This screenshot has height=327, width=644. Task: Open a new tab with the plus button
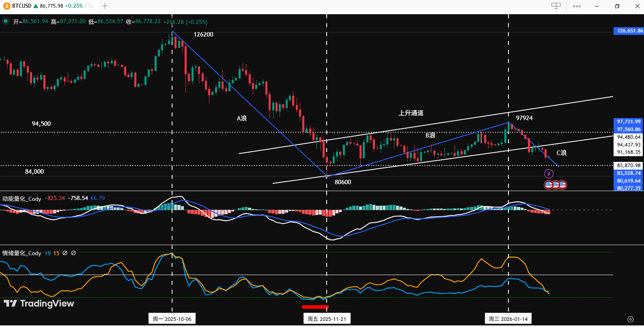tap(105, 6)
